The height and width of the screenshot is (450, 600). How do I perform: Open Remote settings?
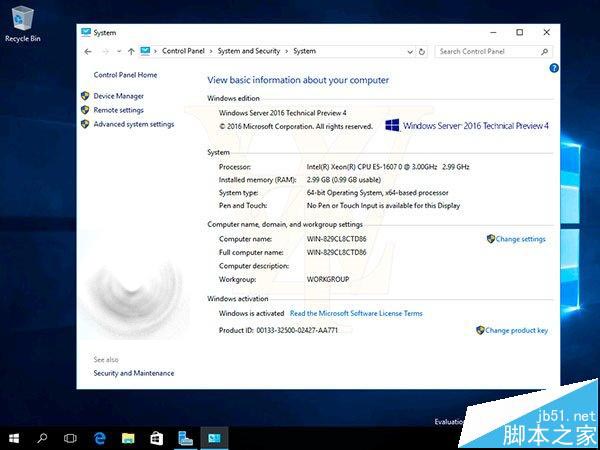click(x=119, y=110)
